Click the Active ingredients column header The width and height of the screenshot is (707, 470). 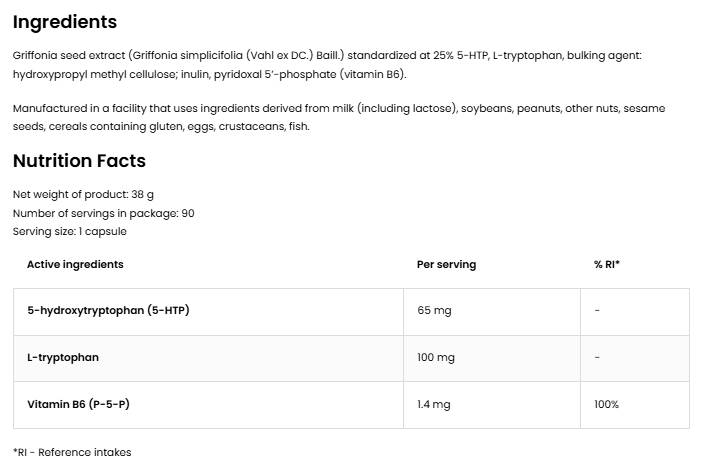coord(75,265)
